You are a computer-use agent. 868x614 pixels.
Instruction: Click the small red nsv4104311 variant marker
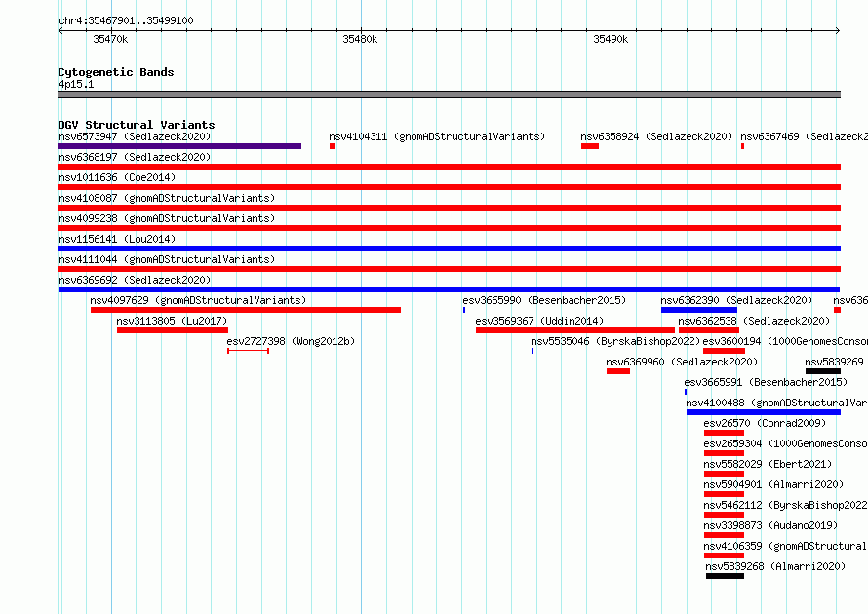(333, 146)
